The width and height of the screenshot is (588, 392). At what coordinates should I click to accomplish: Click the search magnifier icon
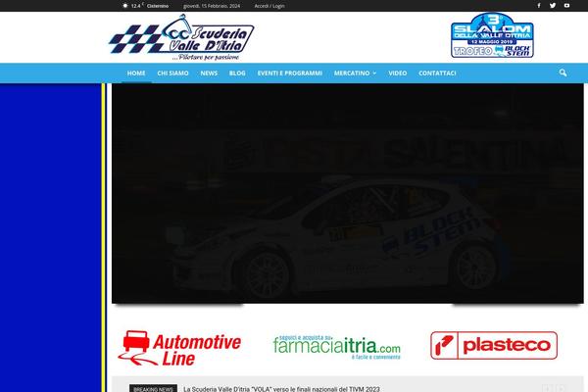[x=563, y=73]
